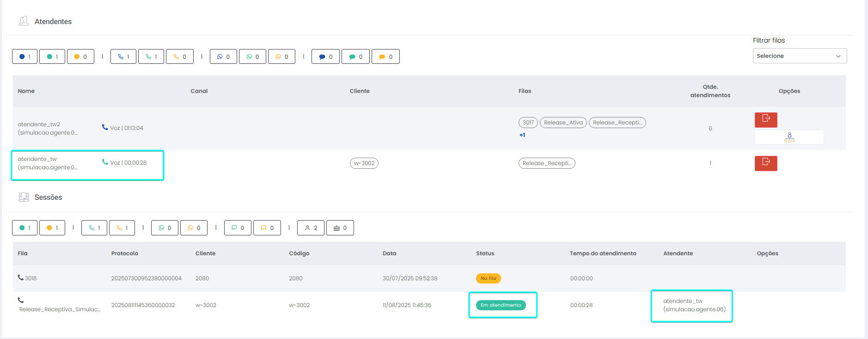Viewport: 868px width, 339px height.
Task: Sort sessions by the Status column header
Action: (485, 253)
